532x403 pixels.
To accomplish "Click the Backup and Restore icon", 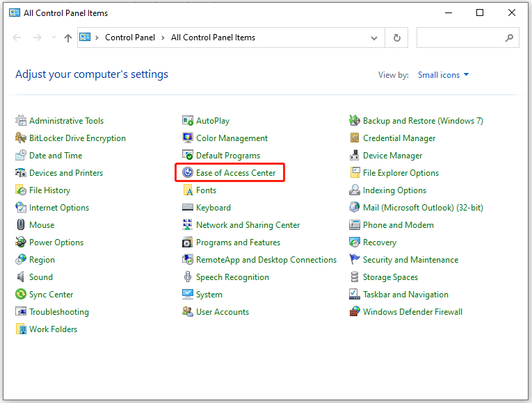I will click(x=355, y=121).
